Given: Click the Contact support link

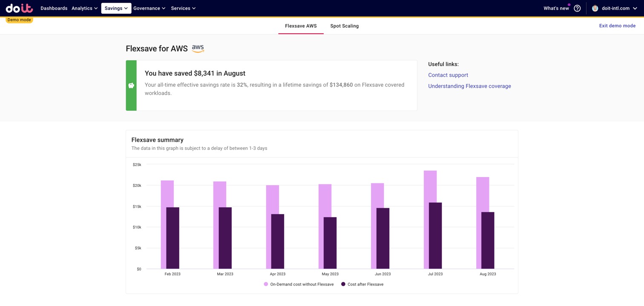Looking at the screenshot, I should 448,75.
